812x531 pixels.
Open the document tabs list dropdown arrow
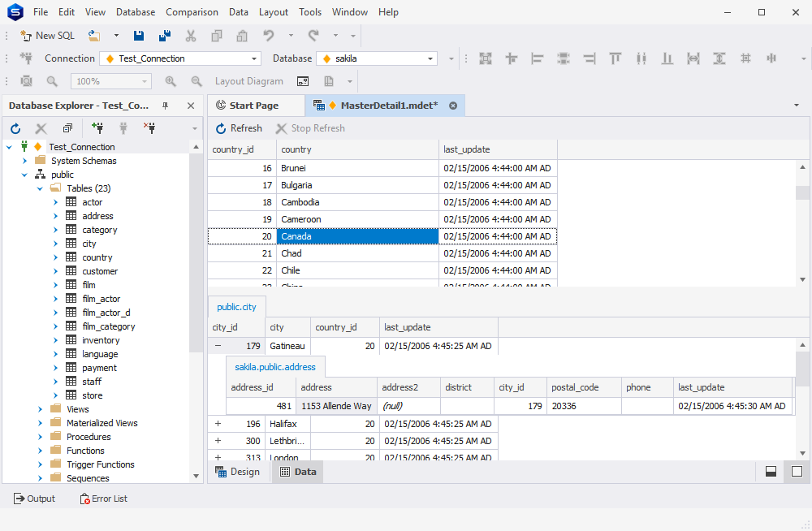796,106
